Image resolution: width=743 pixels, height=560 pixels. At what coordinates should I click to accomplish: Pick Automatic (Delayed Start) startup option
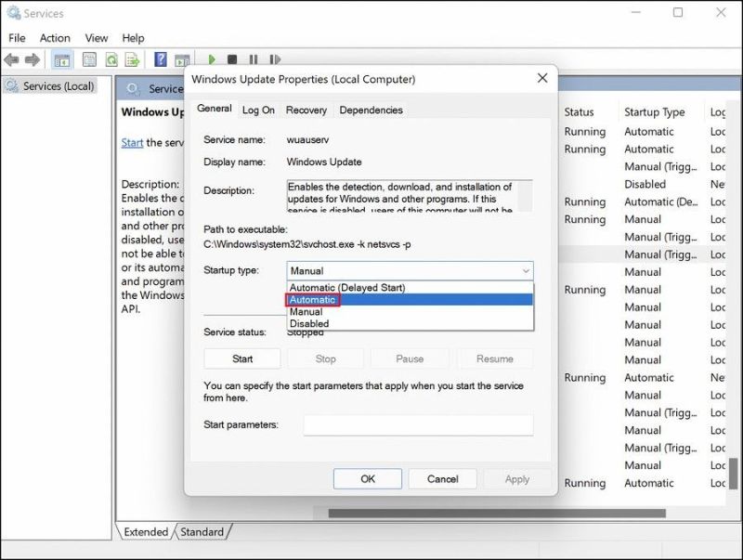click(347, 288)
